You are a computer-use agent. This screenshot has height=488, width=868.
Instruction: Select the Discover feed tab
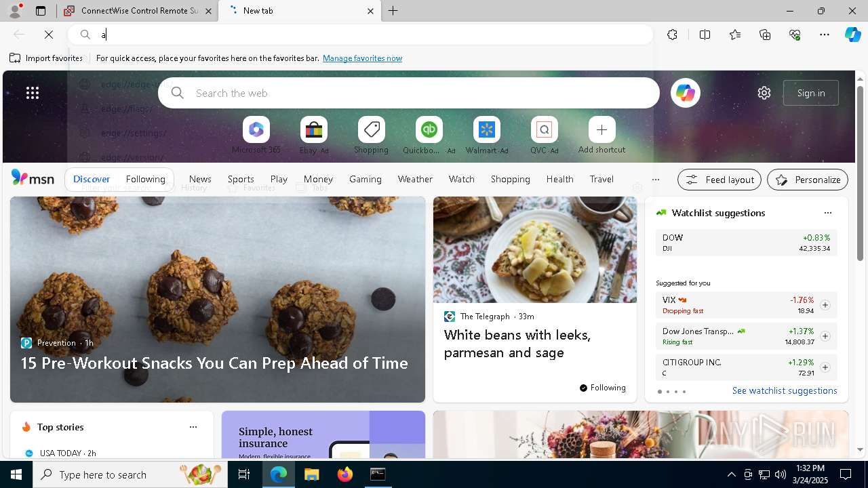point(92,179)
